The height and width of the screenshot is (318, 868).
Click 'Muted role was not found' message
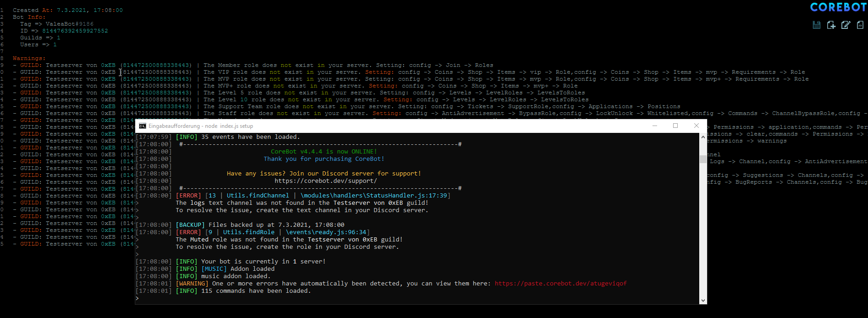(289, 240)
